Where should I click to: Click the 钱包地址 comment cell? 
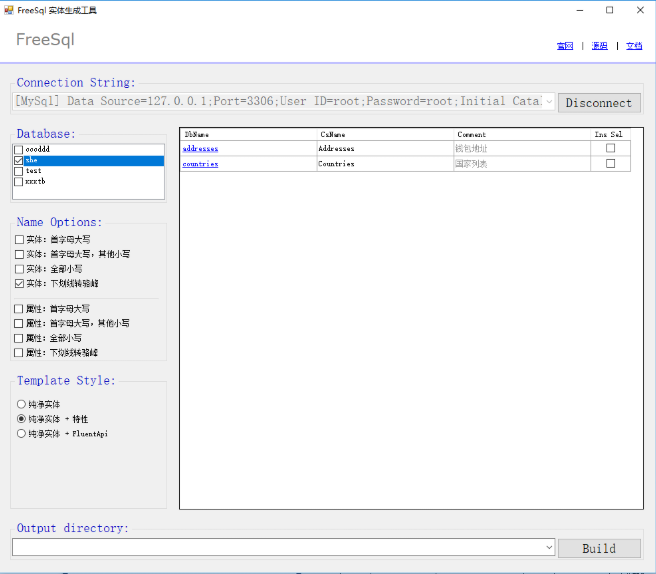pos(522,149)
